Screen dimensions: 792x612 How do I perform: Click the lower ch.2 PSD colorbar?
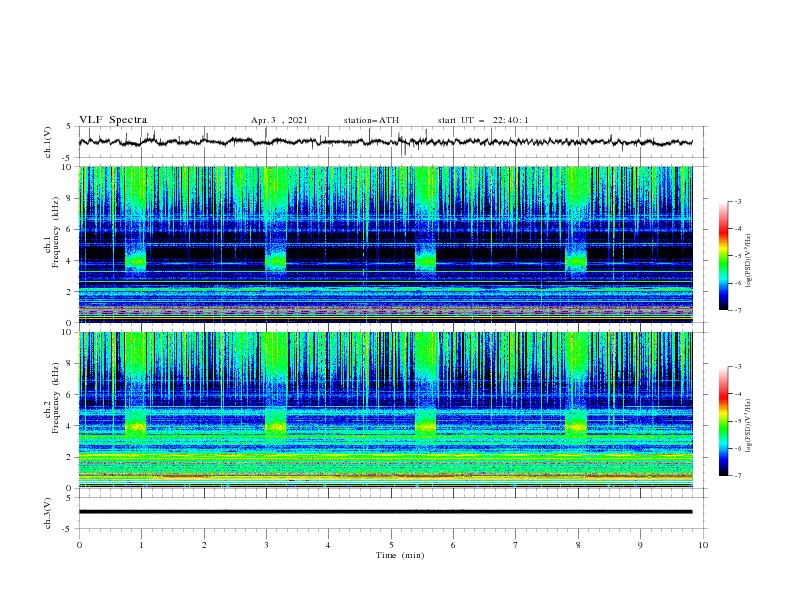point(723,421)
